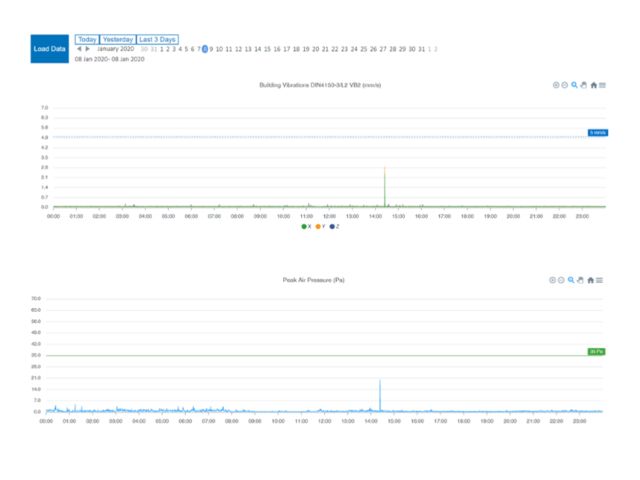Enable pan hand tool on vibrations chart
This screenshot has width=640, height=480.
(583, 85)
